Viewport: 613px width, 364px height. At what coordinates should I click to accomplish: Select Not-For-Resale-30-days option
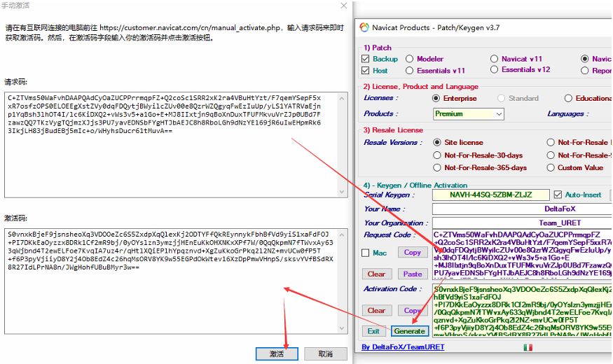(x=437, y=155)
